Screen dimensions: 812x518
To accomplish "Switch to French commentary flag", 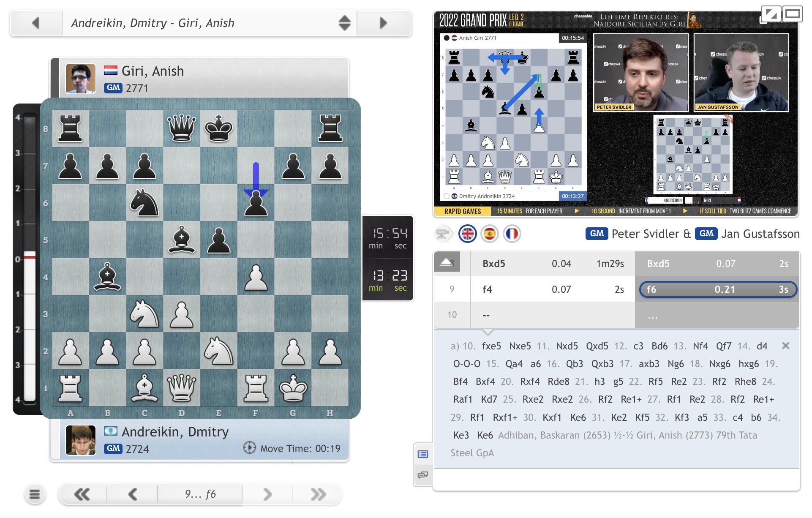I will [512, 234].
